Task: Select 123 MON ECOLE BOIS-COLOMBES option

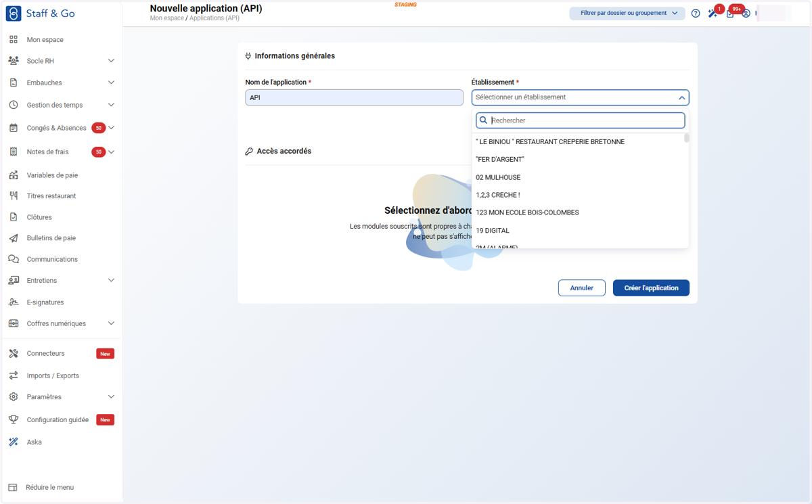Action: 580,212
